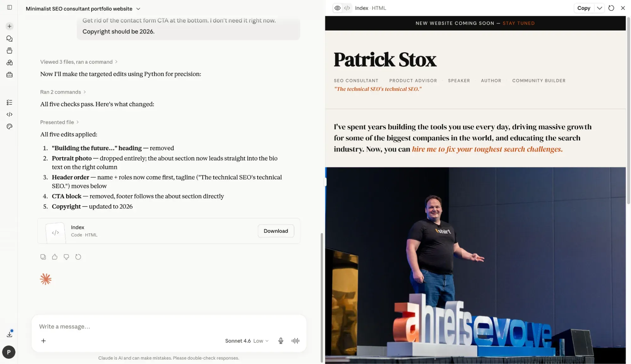Click the microphone dictation icon

(281, 341)
